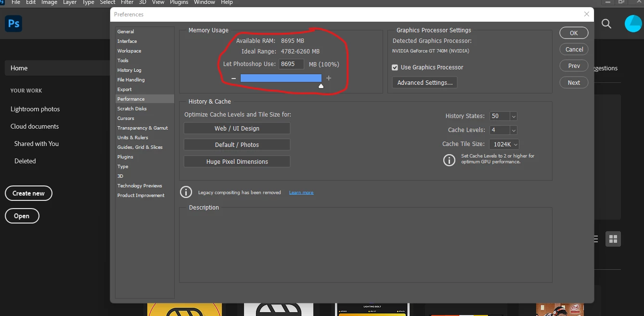Select Transparency & Gamut category
The image size is (644, 316).
pyautogui.click(x=145, y=128)
